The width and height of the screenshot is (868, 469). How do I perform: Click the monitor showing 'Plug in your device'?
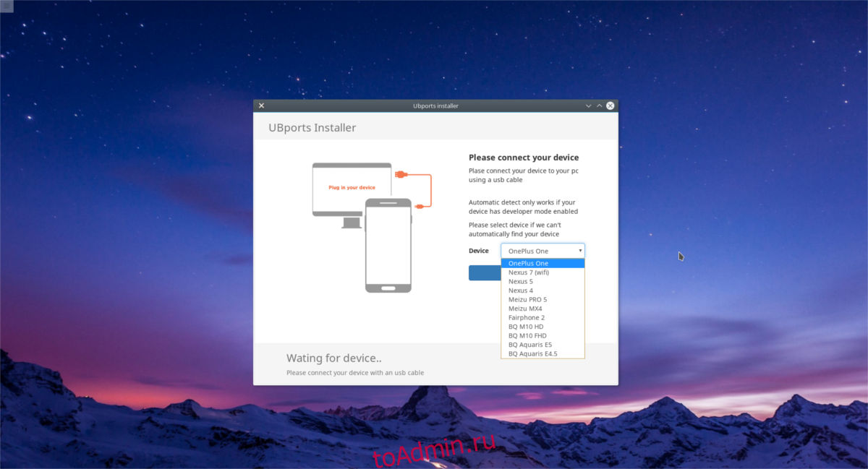(x=352, y=189)
